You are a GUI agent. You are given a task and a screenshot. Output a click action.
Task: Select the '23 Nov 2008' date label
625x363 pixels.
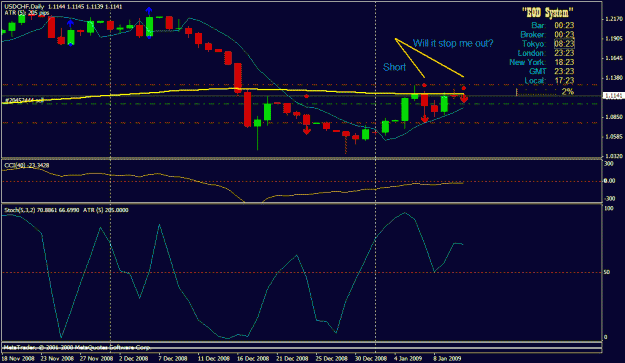[x=57, y=358]
